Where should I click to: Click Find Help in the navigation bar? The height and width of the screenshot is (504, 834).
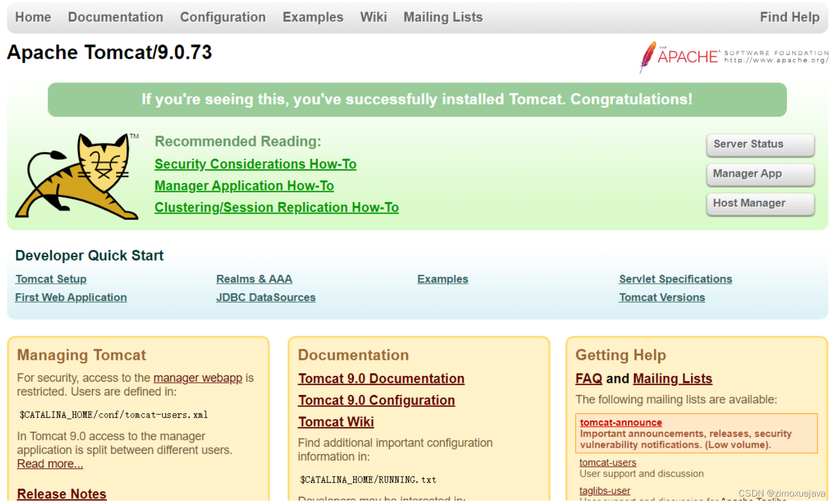pos(790,17)
